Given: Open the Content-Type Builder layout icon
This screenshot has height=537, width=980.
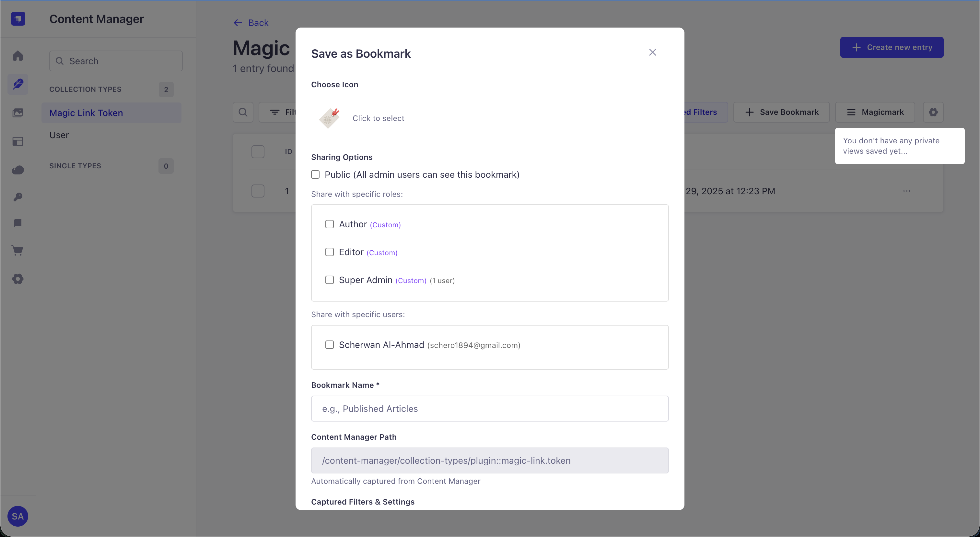Looking at the screenshot, I should tap(18, 141).
